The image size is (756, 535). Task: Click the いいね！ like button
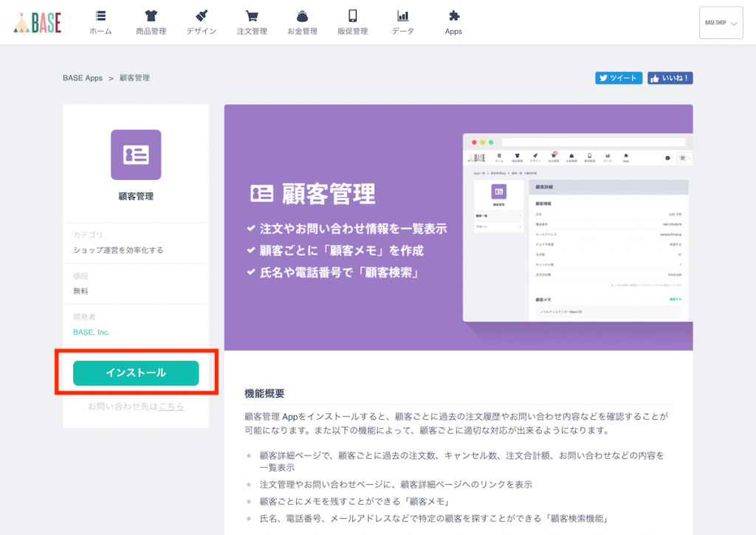click(670, 78)
